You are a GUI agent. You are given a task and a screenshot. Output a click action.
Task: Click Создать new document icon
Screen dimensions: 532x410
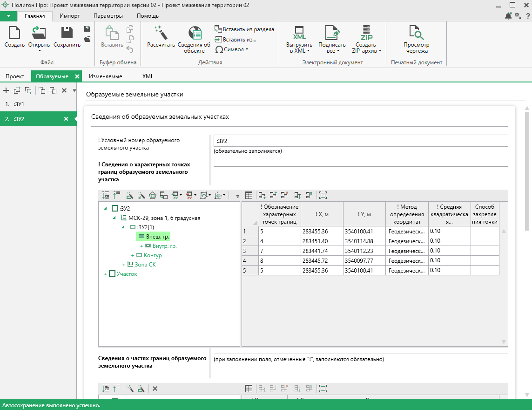[14, 34]
